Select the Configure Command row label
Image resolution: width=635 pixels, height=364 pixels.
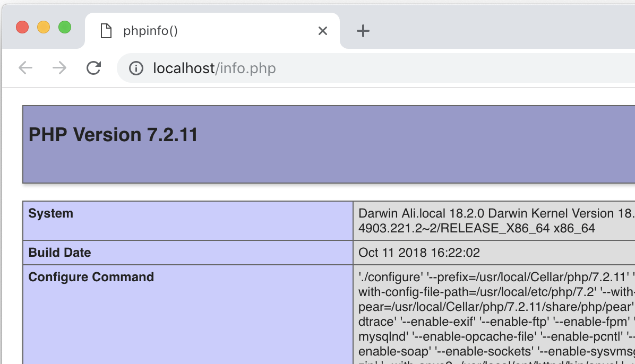91,278
